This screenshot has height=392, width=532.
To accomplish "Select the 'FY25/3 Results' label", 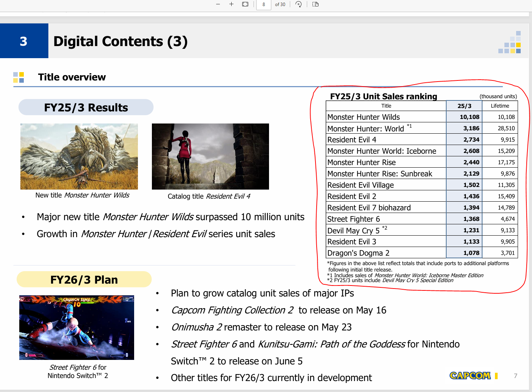I will coord(86,108).
